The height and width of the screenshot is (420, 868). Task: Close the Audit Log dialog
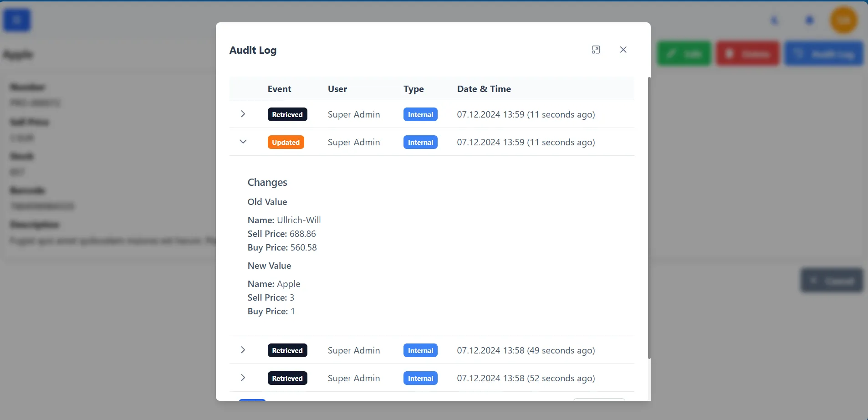click(x=623, y=50)
